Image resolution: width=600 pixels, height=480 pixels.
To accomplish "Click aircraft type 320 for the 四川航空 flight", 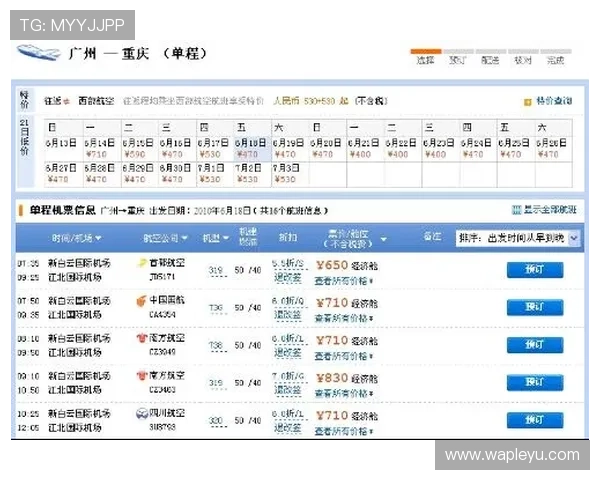I will pos(216,421).
